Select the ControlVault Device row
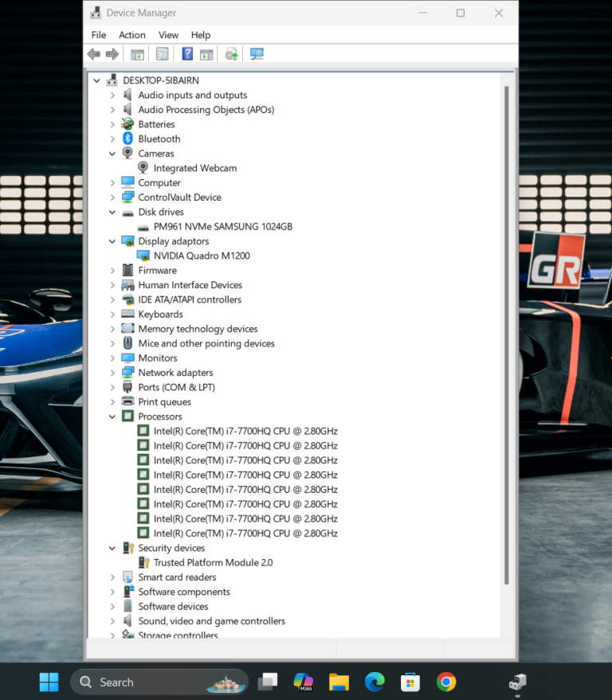Viewport: 612px width, 700px height. click(179, 197)
